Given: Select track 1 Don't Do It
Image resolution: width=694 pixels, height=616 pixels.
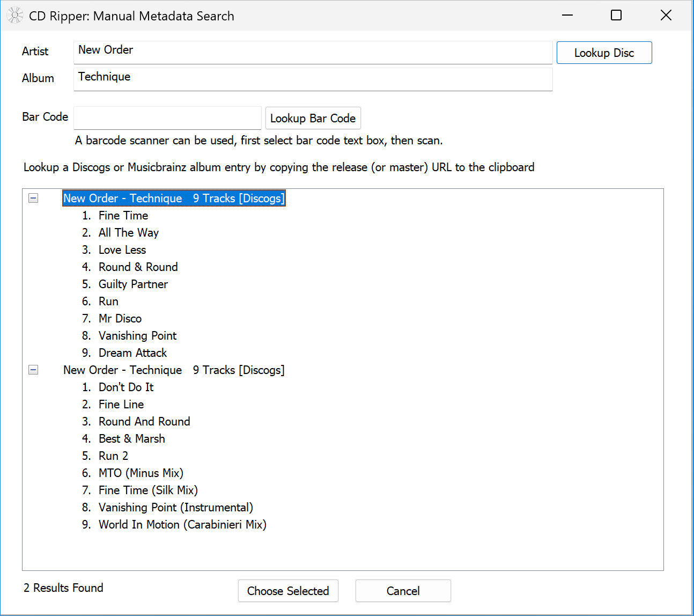Looking at the screenshot, I should pyautogui.click(x=125, y=387).
